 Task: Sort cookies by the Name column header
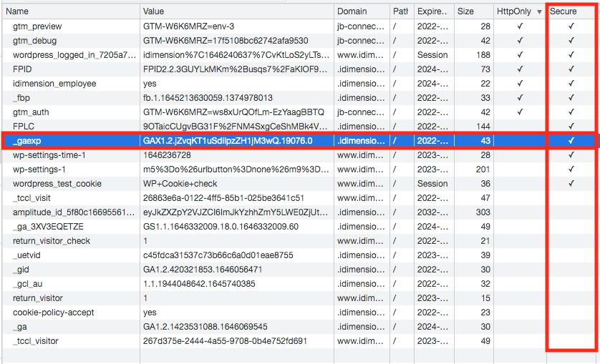(71, 11)
